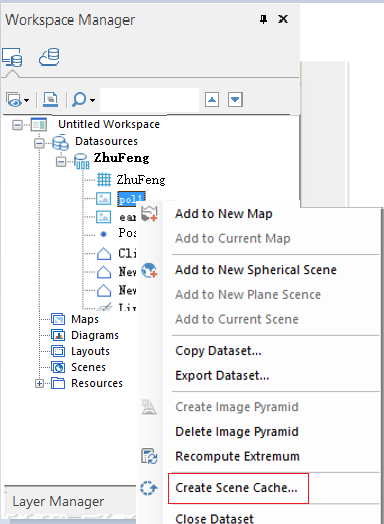Image resolution: width=384 pixels, height=524 pixels.
Task: Click the local workspace datasource tab icon
Action: click(x=12, y=57)
